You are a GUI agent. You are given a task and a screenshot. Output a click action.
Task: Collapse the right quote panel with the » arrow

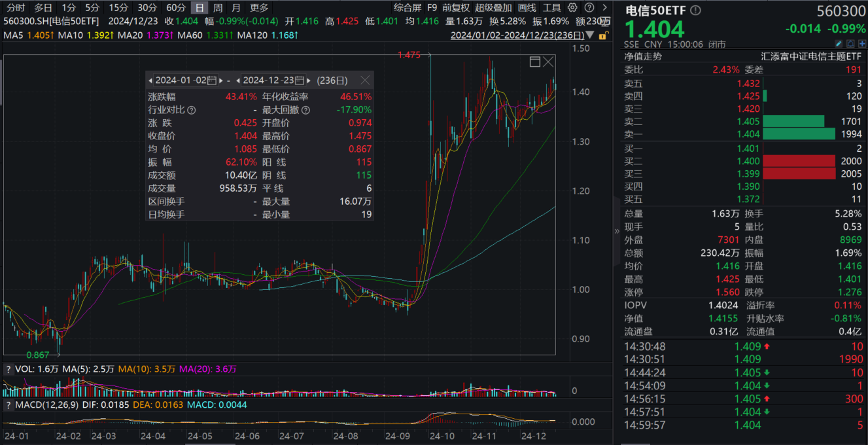616,230
